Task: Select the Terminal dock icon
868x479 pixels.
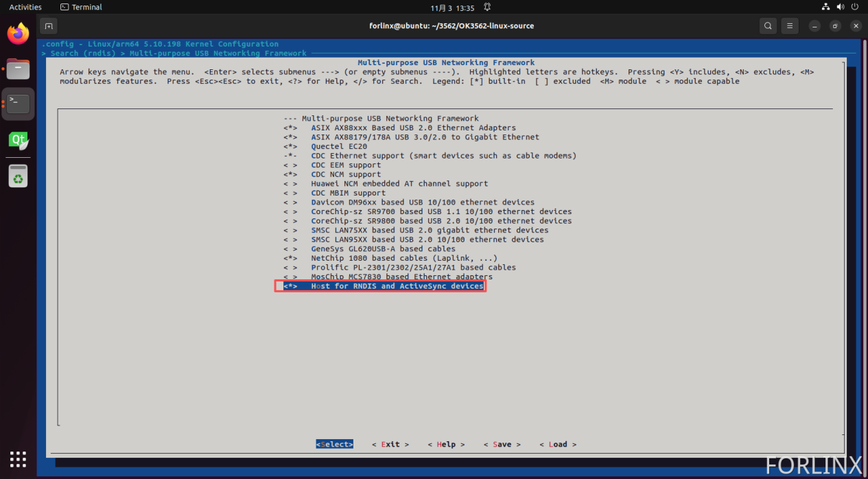Action: pyautogui.click(x=17, y=104)
